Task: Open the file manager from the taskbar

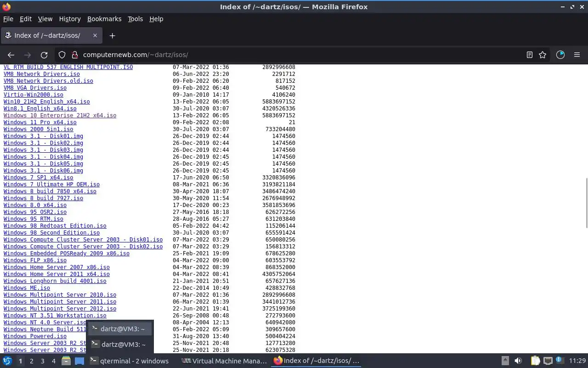Action: point(66,361)
